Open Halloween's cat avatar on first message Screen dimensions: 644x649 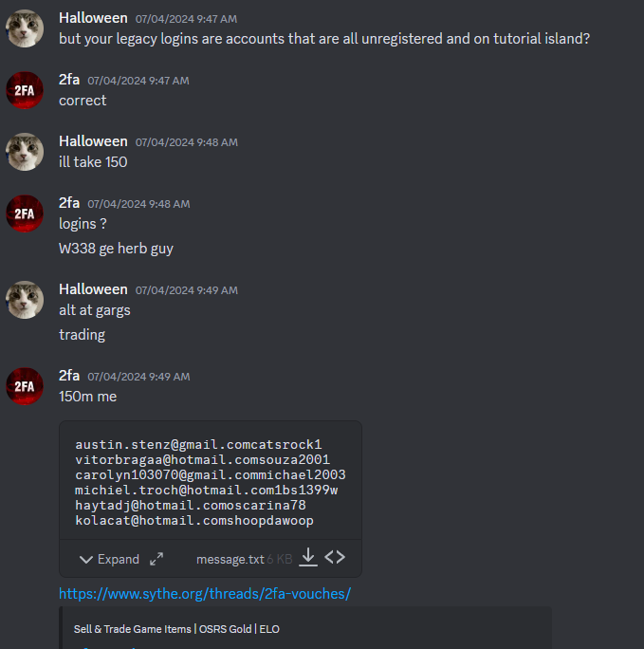pyautogui.click(x=25, y=28)
